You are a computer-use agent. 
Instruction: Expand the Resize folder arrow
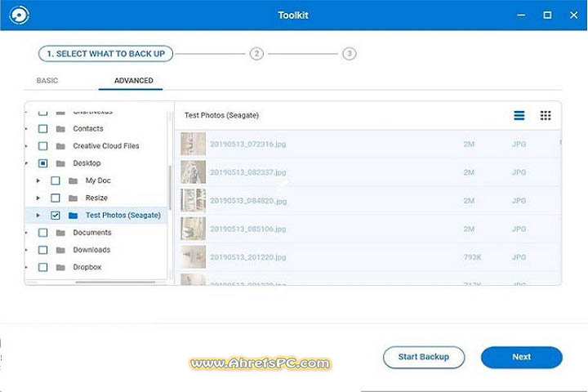pyautogui.click(x=38, y=198)
